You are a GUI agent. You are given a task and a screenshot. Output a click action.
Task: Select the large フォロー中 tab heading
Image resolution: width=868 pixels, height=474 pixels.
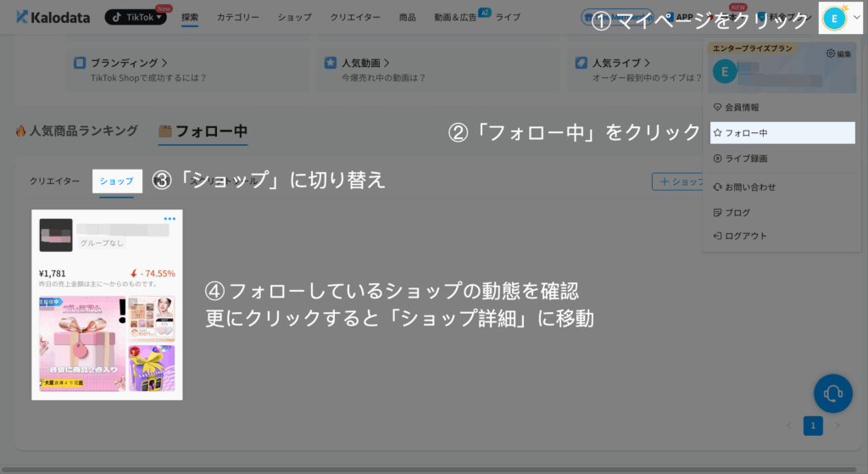(x=203, y=131)
